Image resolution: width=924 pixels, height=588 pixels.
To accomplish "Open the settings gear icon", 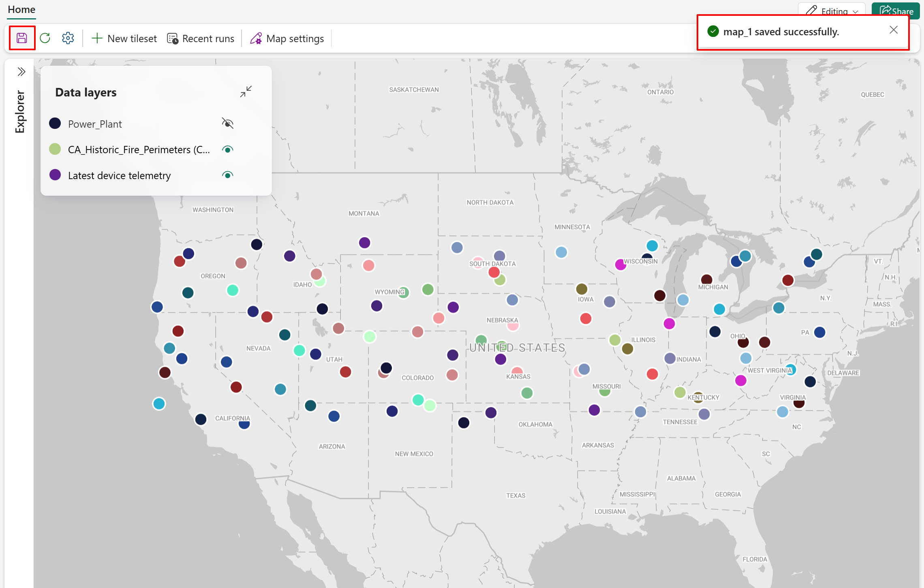I will [68, 38].
